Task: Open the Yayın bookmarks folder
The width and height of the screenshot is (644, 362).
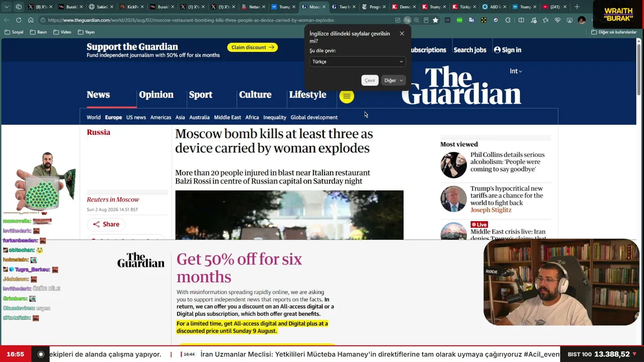Action: tap(86, 32)
